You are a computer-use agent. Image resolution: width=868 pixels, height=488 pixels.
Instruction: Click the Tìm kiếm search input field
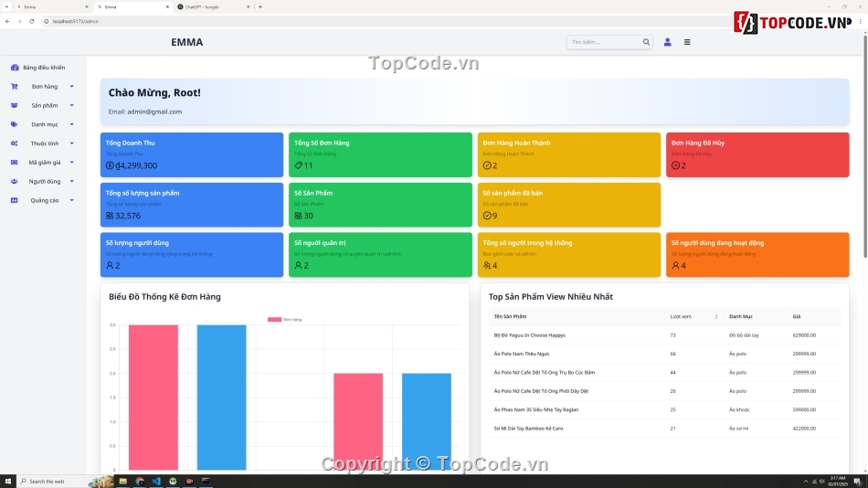pos(603,42)
